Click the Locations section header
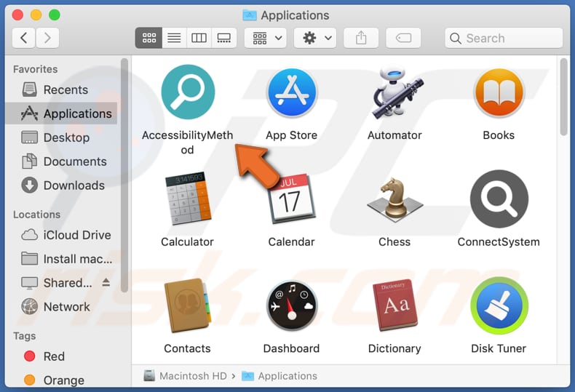575x392 pixels. (x=36, y=215)
